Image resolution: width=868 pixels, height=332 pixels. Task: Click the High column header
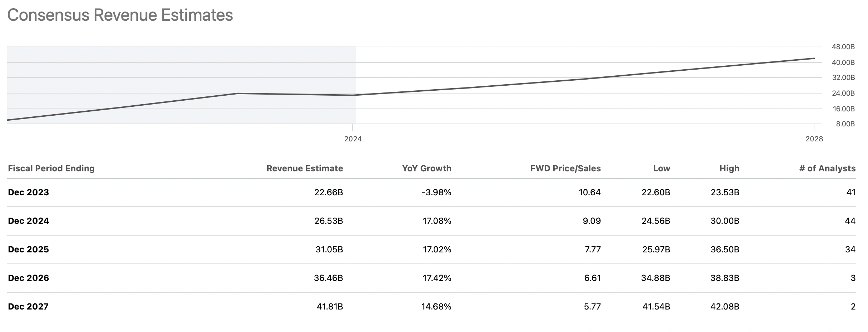(x=729, y=168)
